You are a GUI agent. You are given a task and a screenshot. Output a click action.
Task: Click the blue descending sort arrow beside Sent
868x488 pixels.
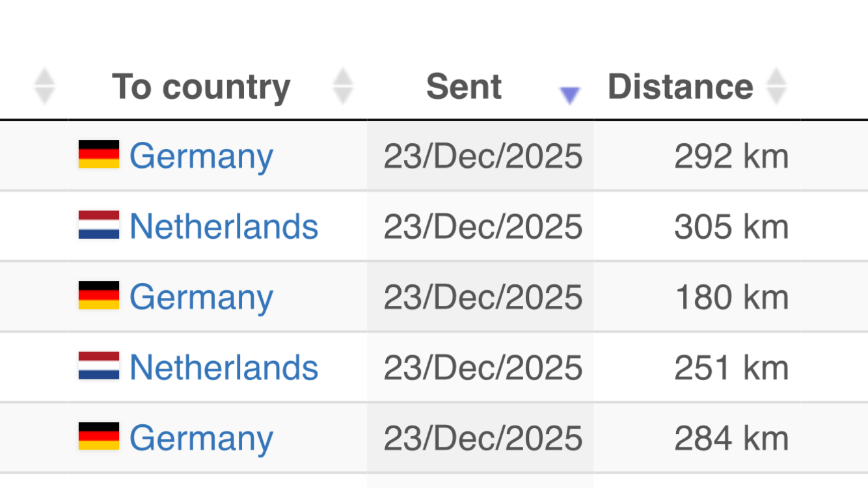569,96
